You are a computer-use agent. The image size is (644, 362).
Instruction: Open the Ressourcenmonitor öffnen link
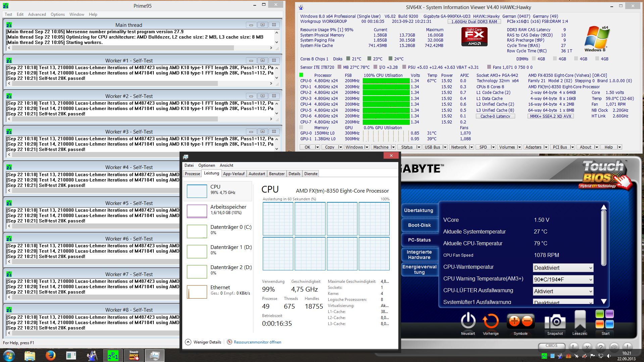[257, 342]
